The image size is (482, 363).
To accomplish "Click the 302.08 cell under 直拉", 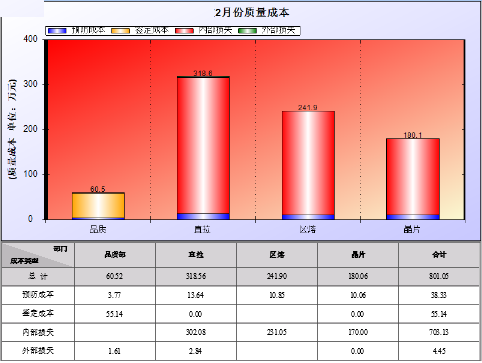I will pos(196,332).
